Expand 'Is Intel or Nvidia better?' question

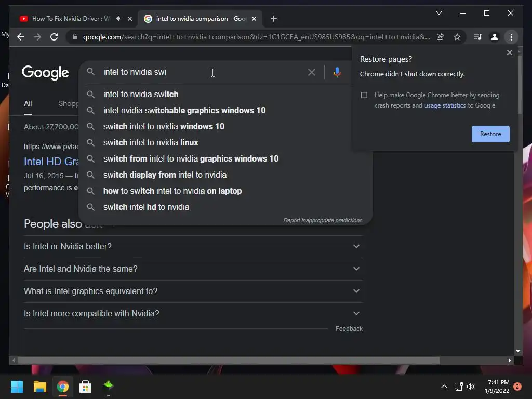pyautogui.click(x=193, y=247)
